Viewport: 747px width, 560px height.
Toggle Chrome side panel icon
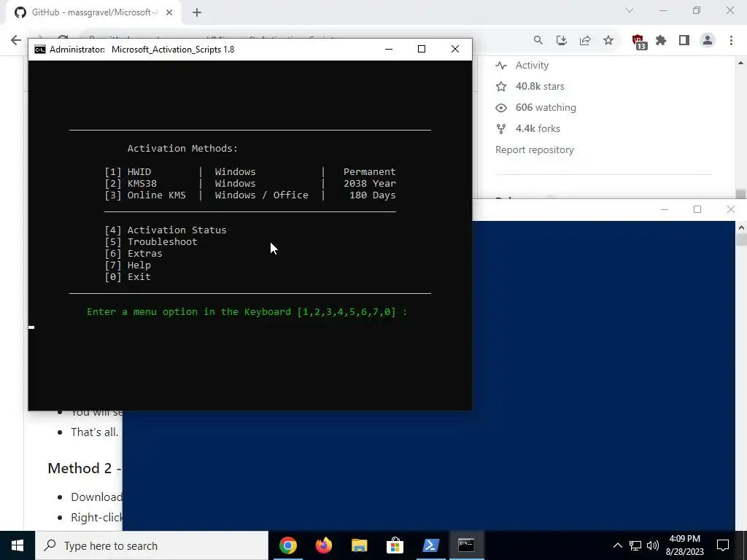(684, 41)
